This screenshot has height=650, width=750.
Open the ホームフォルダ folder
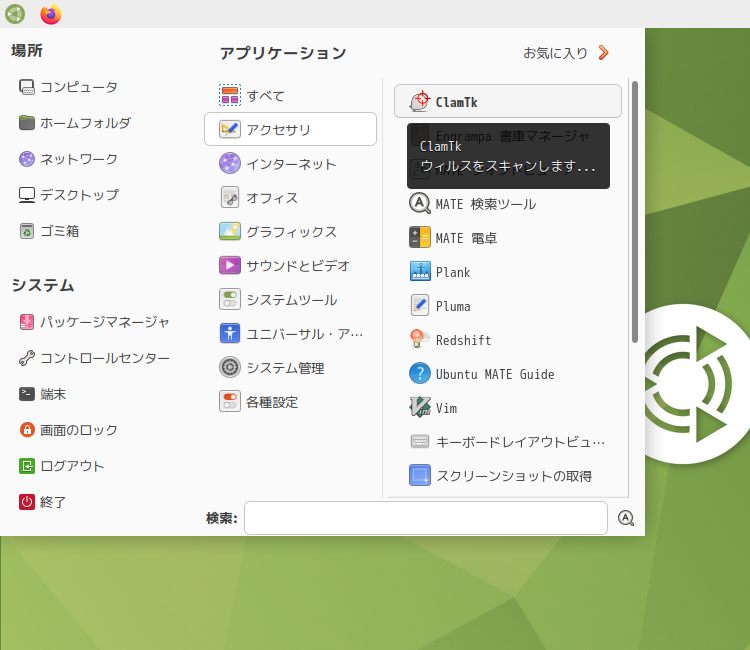click(x=75, y=123)
